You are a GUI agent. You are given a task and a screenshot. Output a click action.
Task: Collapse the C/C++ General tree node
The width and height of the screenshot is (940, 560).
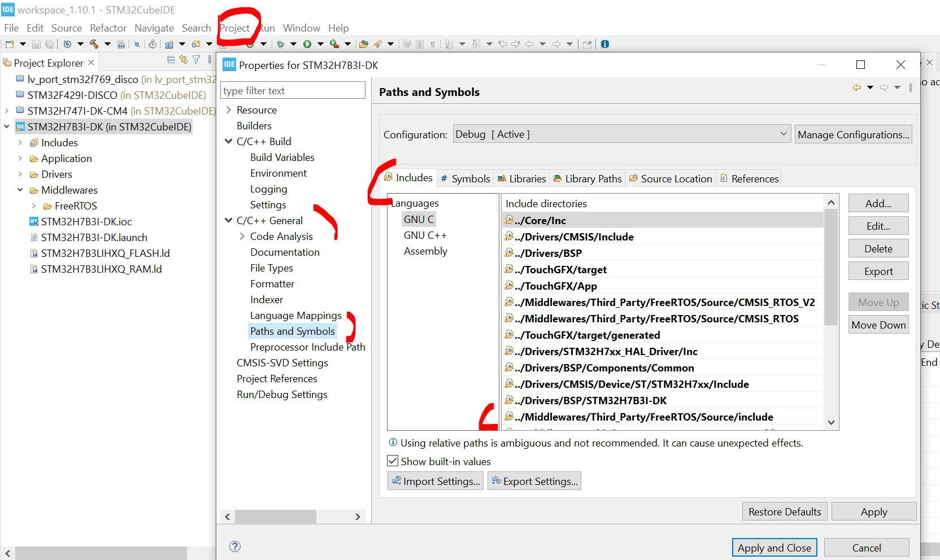pos(229,221)
